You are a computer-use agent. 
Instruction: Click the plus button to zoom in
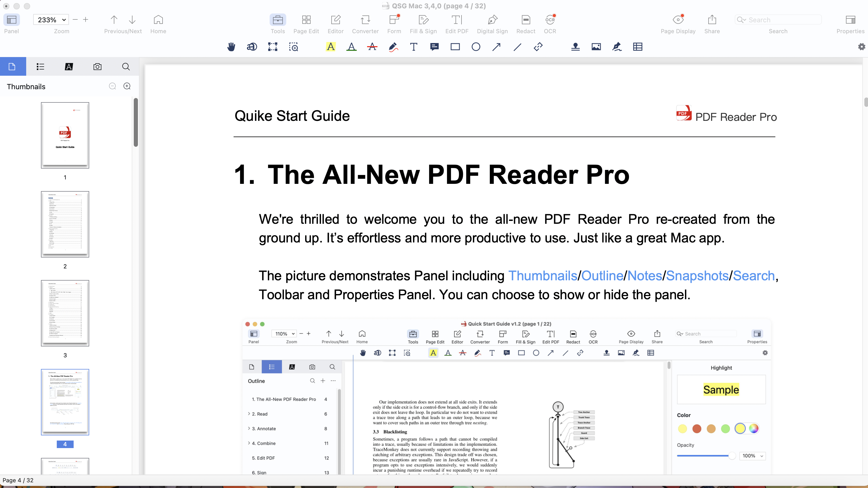pos(86,20)
